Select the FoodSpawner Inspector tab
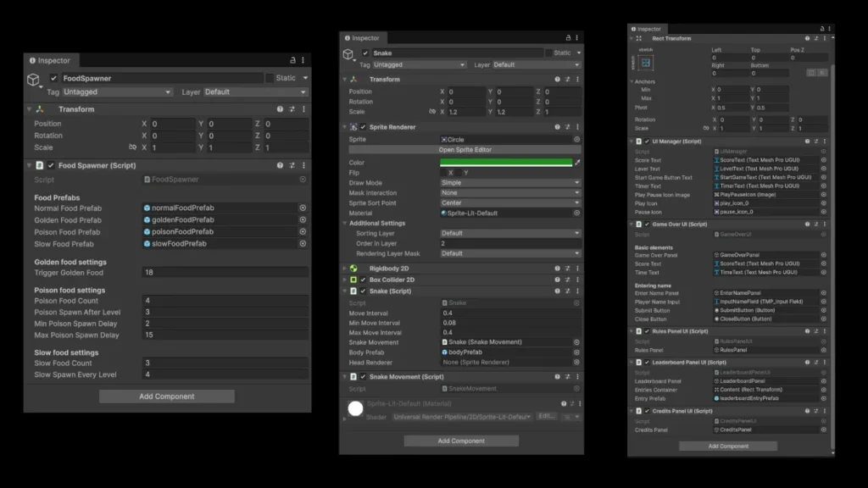The width and height of the screenshot is (868, 488). click(x=50, y=60)
